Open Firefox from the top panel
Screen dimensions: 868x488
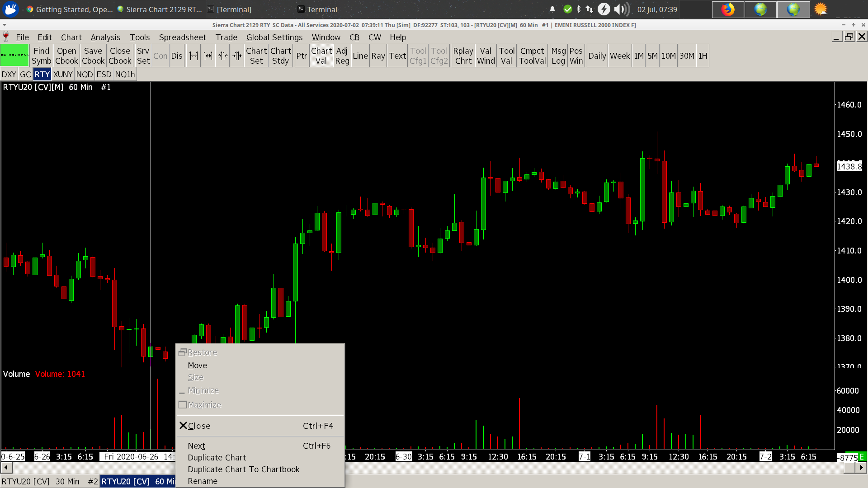point(727,9)
